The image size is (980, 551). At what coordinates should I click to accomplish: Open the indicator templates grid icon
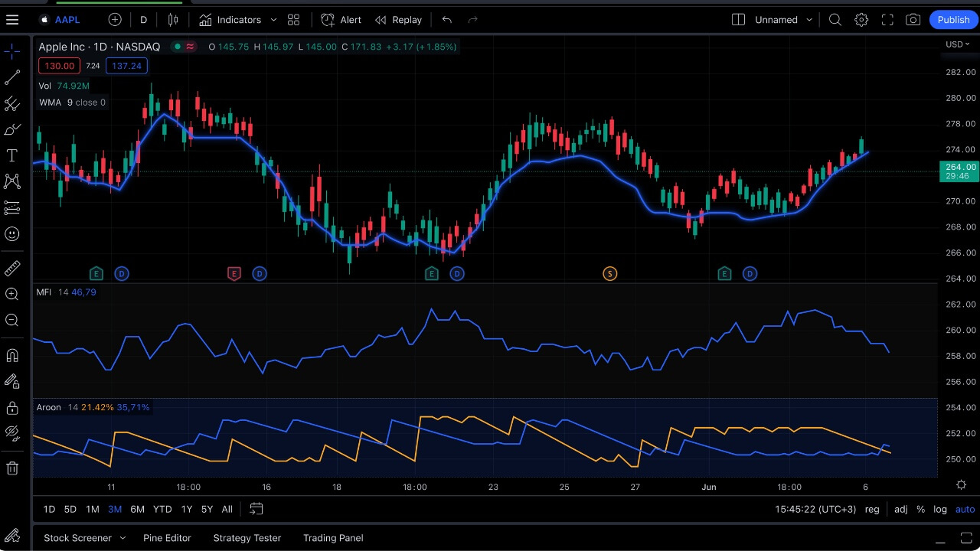pos(293,20)
